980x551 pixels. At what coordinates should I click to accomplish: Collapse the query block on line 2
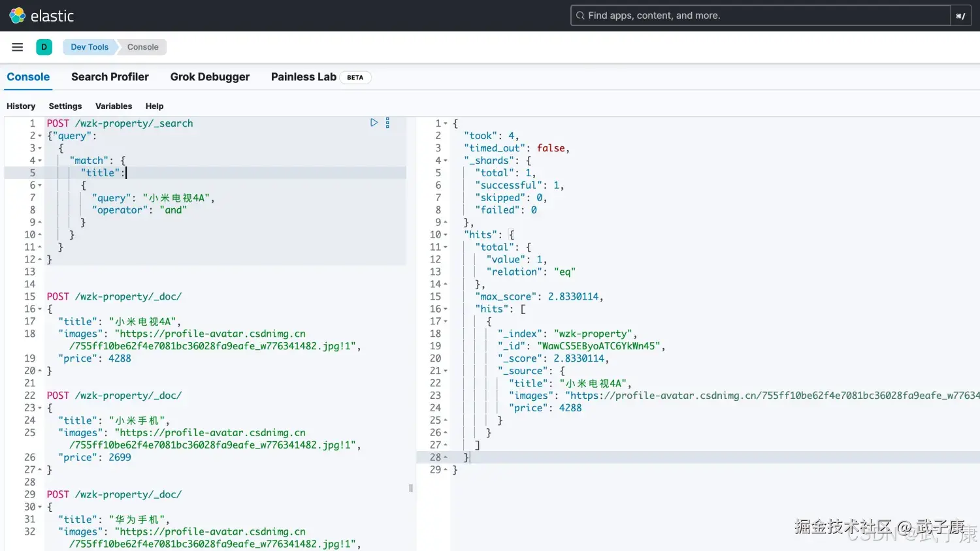[39, 135]
